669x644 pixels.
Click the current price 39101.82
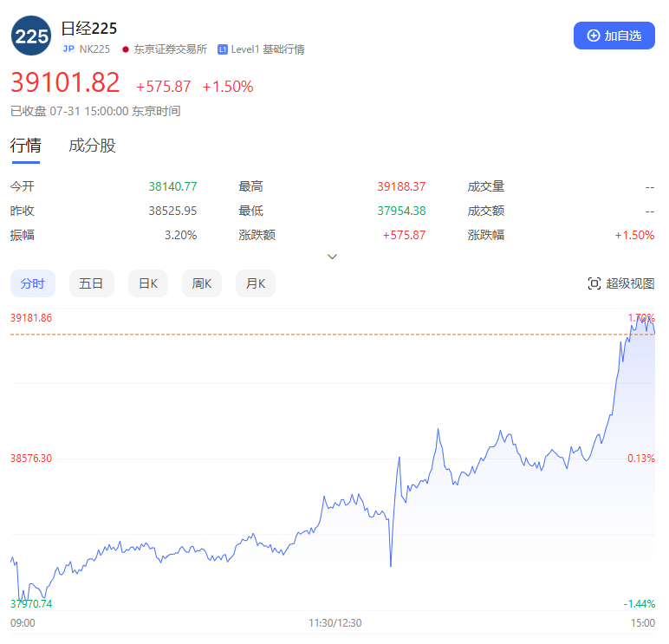click(65, 83)
